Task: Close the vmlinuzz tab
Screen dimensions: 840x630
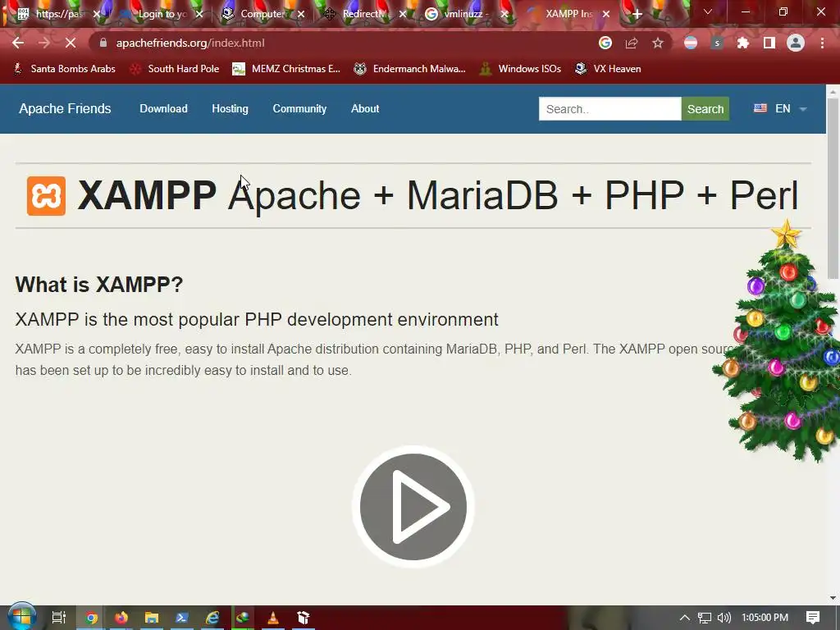Action: (504, 14)
